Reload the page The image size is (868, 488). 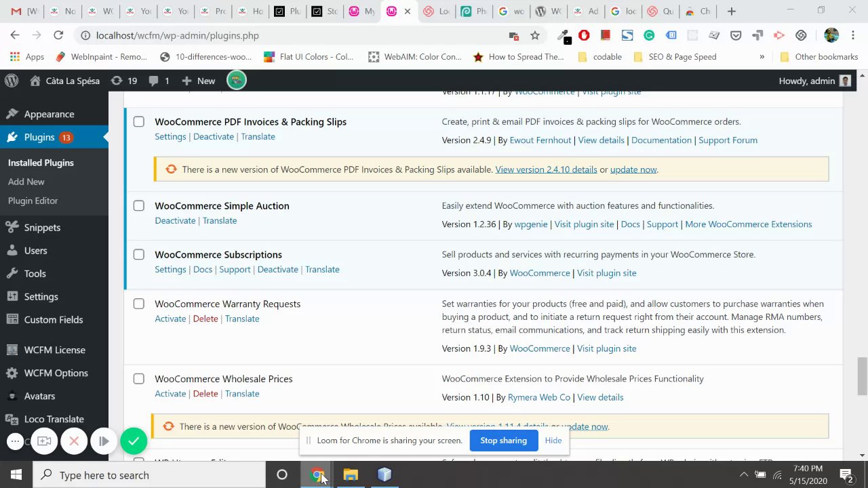(58, 35)
